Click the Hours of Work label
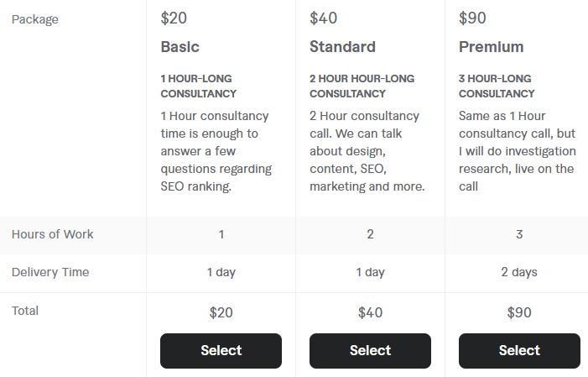Viewport: 588px width, 377px height. [53, 234]
